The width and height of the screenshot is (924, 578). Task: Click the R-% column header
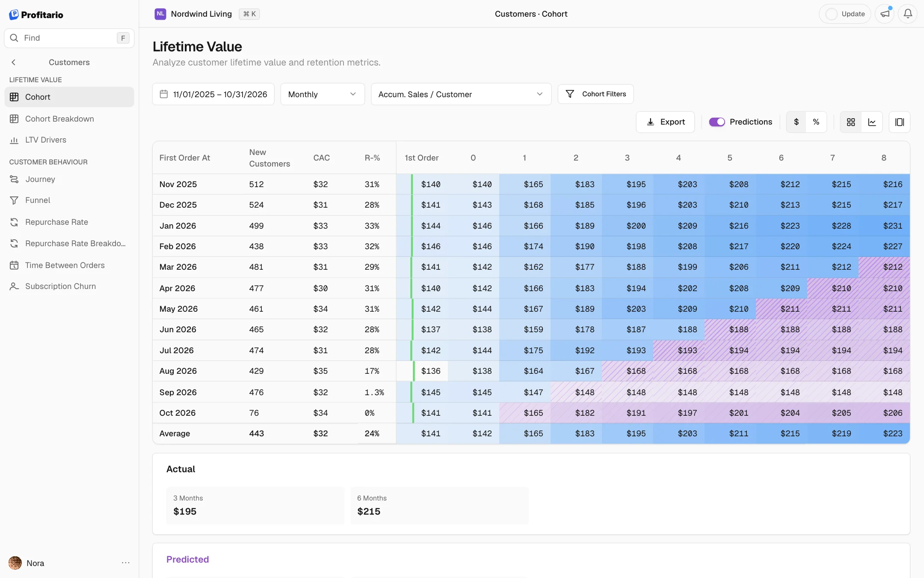pyautogui.click(x=372, y=158)
